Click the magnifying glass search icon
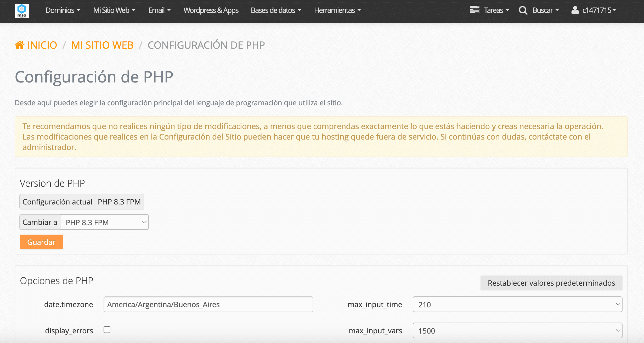644x343 pixels. click(523, 10)
